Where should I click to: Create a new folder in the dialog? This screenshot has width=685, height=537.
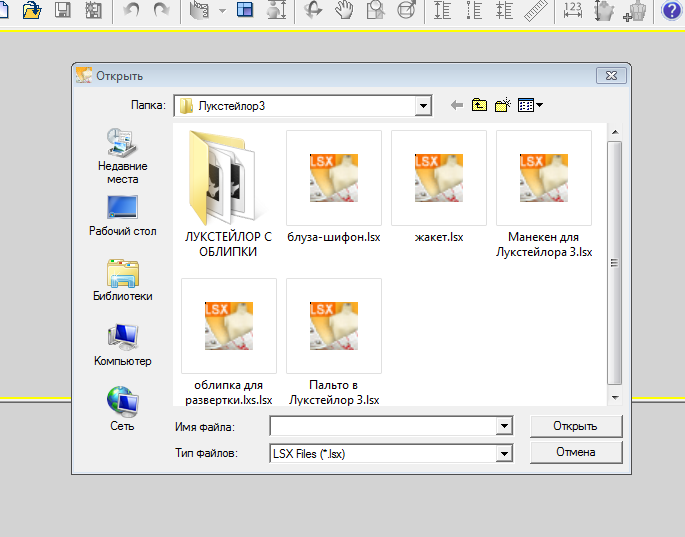[x=503, y=105]
